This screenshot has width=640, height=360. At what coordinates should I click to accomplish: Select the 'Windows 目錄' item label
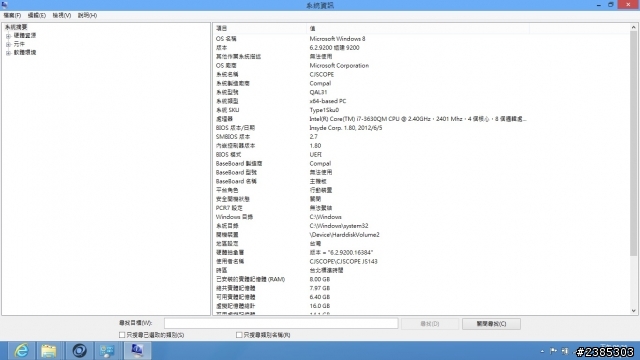pos(234,217)
